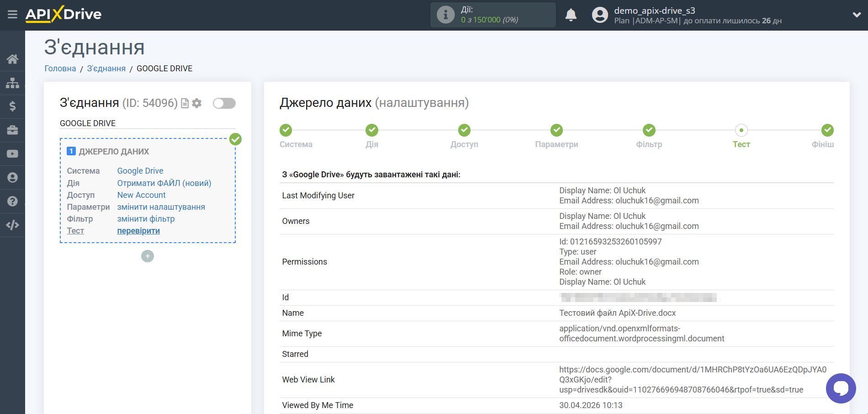Click the Permissions row label
868x414 pixels.
coord(304,262)
